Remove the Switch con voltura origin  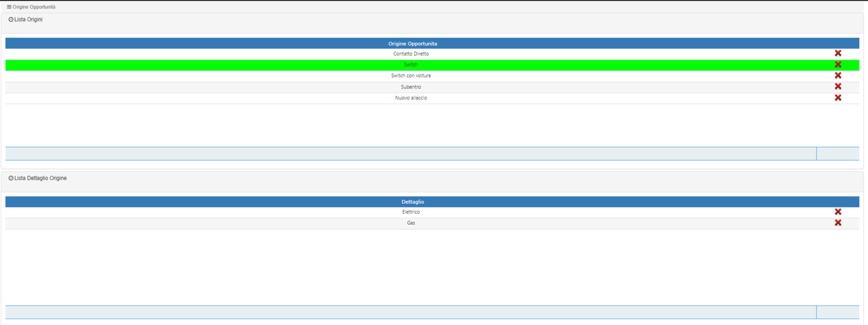point(837,75)
